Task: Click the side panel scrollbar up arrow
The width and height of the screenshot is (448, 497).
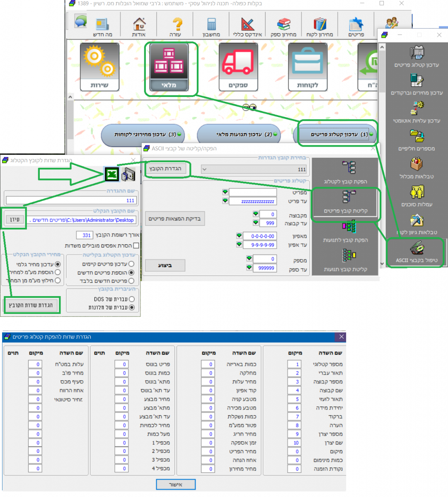Action: pyautogui.click(x=382, y=47)
